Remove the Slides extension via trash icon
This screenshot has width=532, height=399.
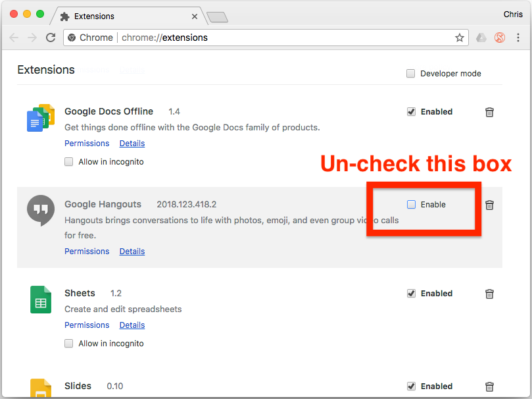point(489,386)
